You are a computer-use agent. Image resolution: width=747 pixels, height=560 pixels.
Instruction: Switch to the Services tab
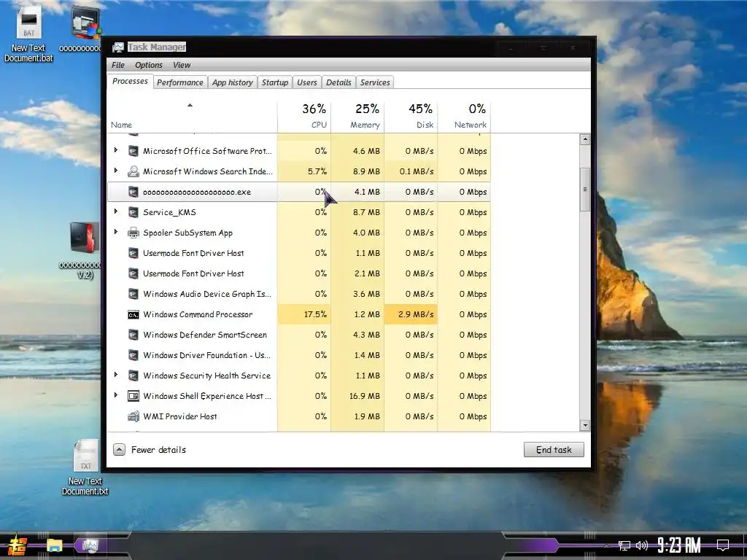point(375,82)
